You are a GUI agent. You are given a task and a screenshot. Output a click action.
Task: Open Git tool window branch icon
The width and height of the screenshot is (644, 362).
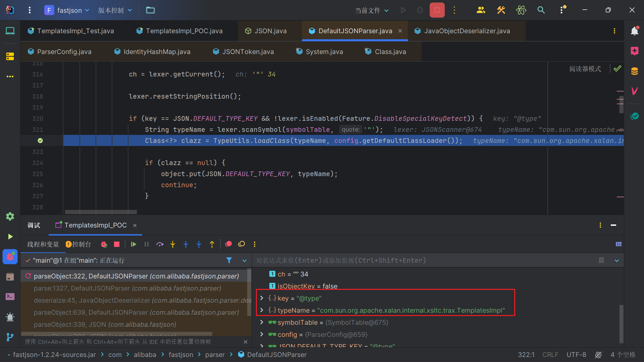(10, 337)
